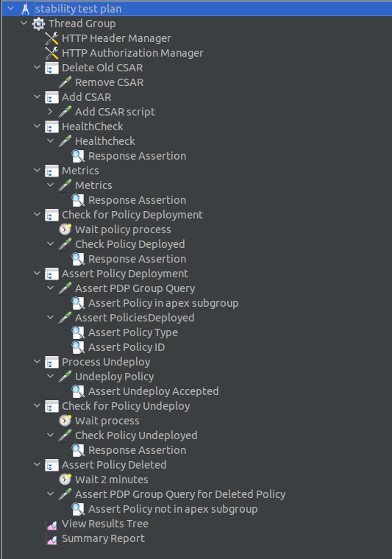Image resolution: width=392 pixels, height=559 pixels.
Task: Select the 'Add CSAR script' label
Action: (x=115, y=112)
